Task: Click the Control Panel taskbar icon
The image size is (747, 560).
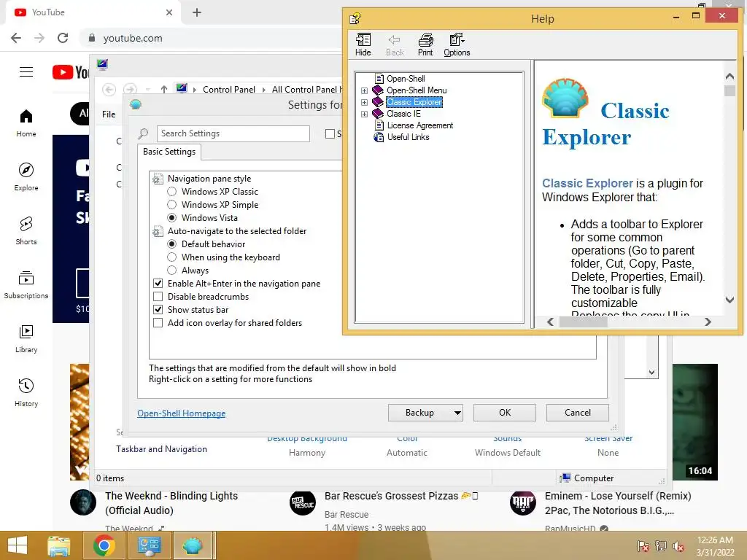Action: [149, 545]
